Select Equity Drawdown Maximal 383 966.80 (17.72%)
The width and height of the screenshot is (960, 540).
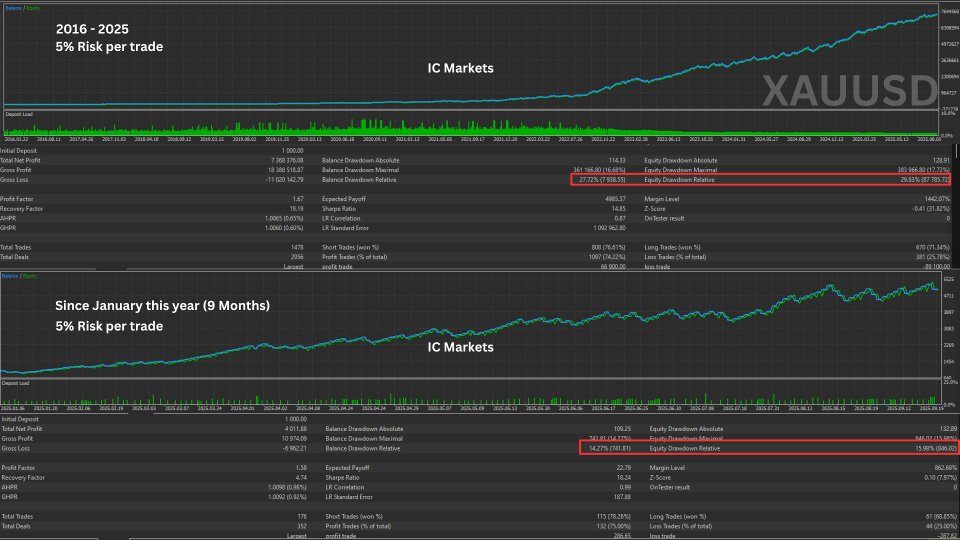point(924,170)
